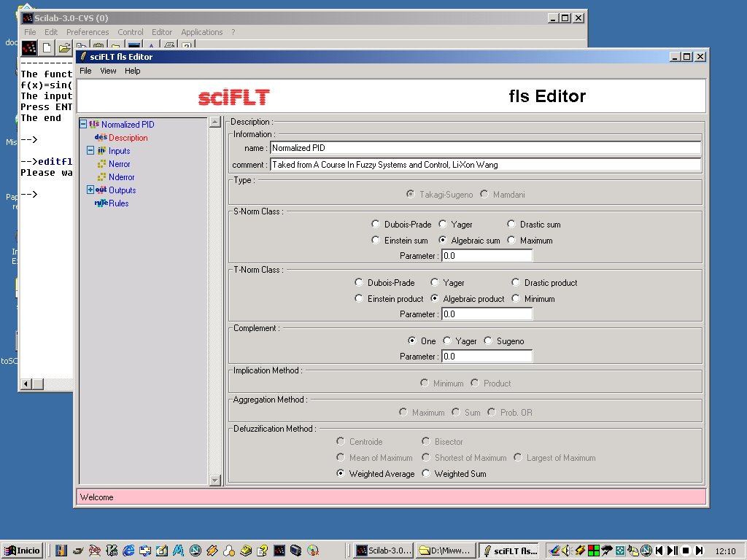Set Complement to Yager
Viewport: 747px width, 560px height.
[447, 341]
